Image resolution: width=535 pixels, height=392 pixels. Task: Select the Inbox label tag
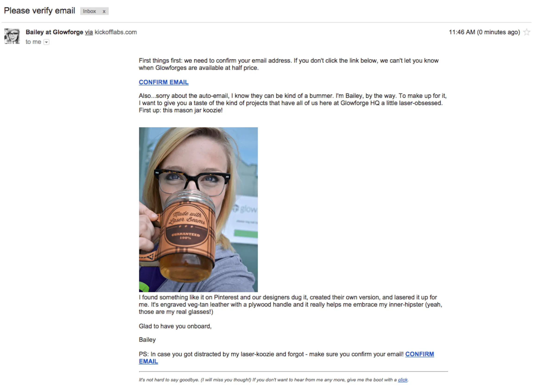pyautogui.click(x=90, y=11)
